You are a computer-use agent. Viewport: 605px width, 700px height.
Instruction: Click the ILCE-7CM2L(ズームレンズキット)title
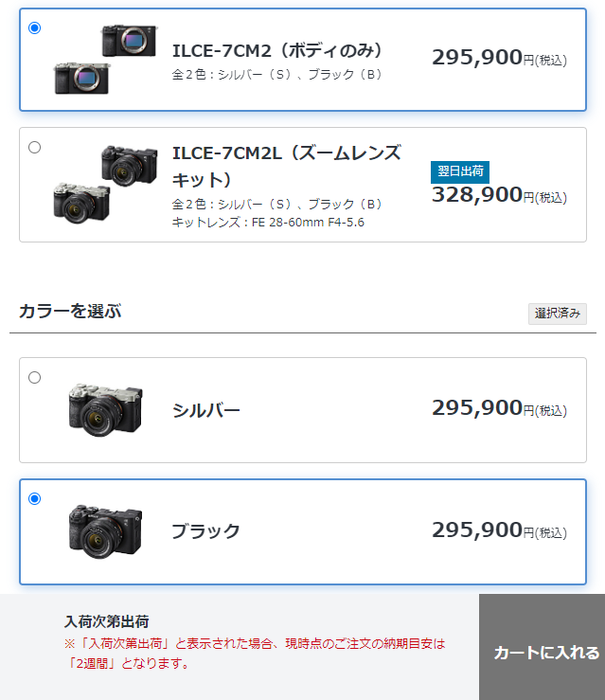pos(287,166)
